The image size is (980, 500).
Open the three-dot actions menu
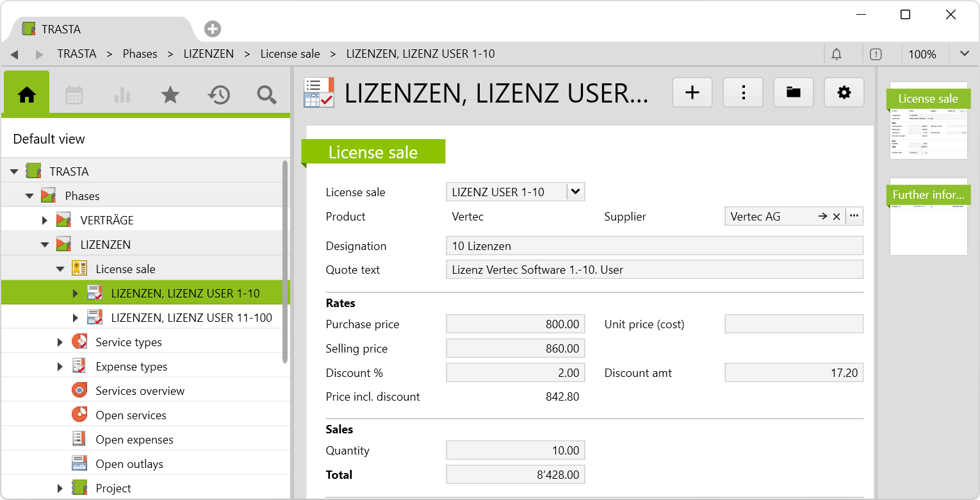743,93
